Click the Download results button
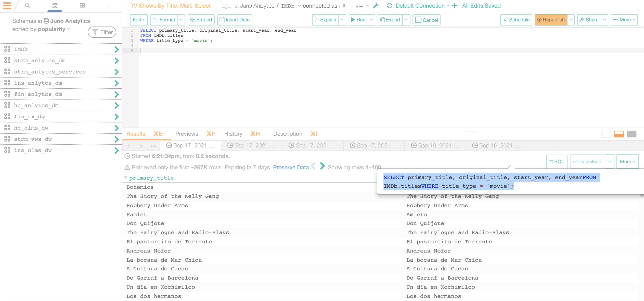The width and height of the screenshot is (644, 301). 587,161
